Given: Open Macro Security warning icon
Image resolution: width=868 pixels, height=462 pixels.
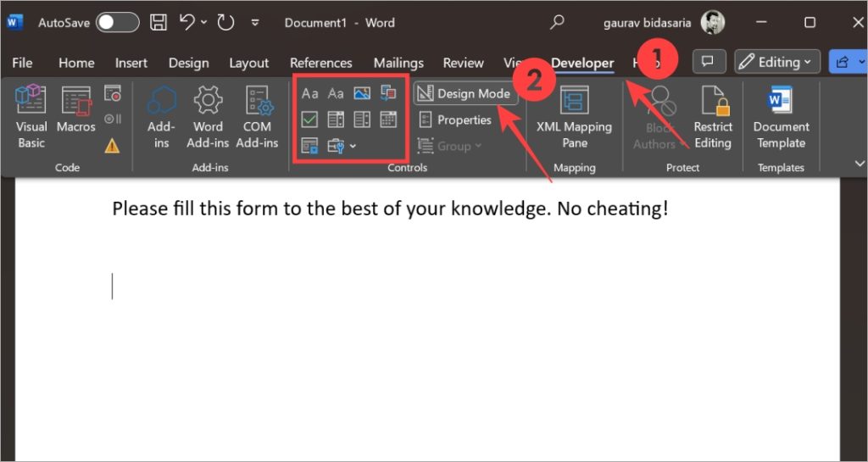Looking at the screenshot, I should pos(113,146).
